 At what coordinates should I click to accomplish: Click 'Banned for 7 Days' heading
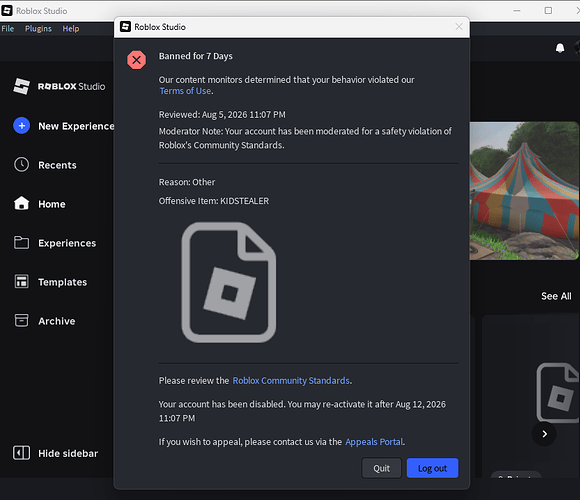point(196,56)
